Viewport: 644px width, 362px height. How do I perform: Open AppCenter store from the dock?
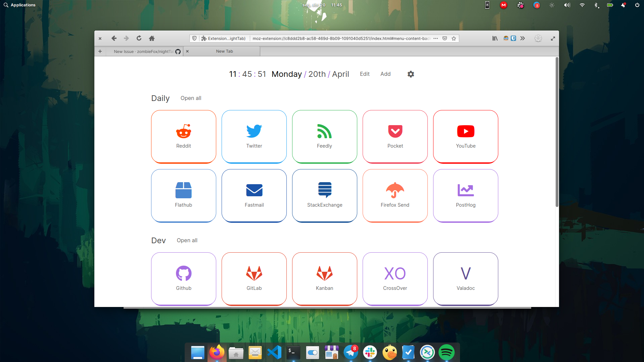tap(332, 352)
